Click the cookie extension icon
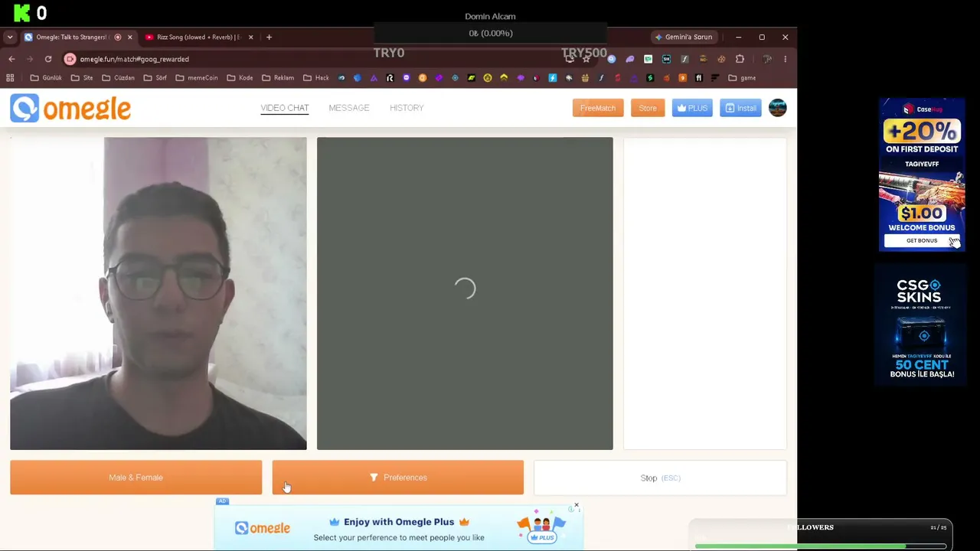Image resolution: width=980 pixels, height=551 pixels. [x=721, y=59]
